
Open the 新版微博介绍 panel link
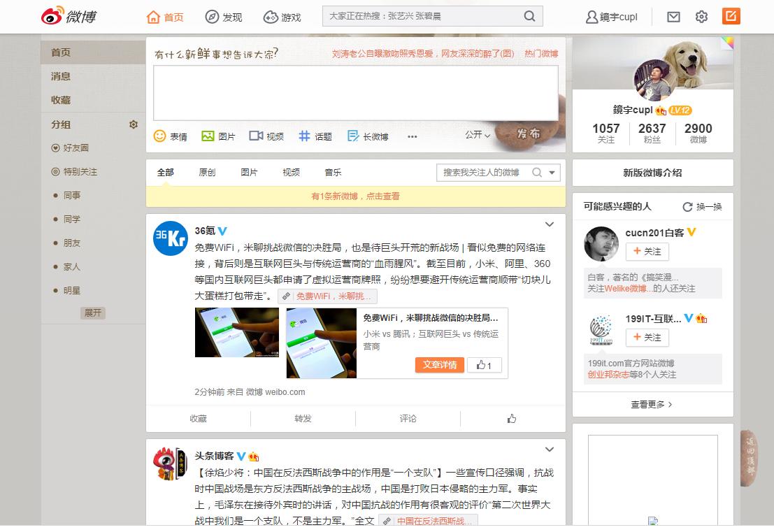pos(652,173)
